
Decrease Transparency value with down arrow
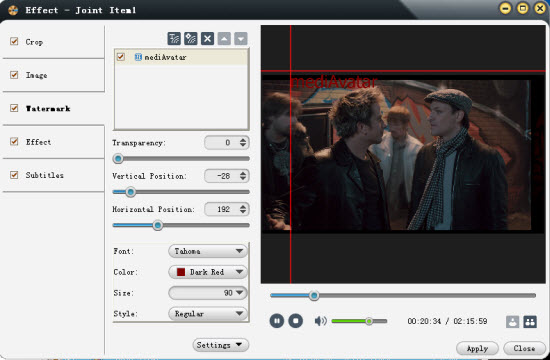pos(243,145)
